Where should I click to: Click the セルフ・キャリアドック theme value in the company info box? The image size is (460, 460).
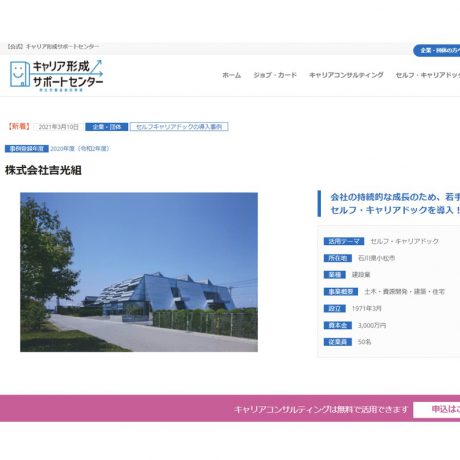(x=405, y=241)
